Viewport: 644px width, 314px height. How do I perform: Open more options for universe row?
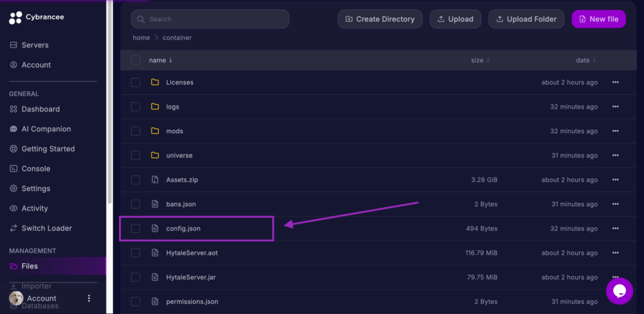615,155
